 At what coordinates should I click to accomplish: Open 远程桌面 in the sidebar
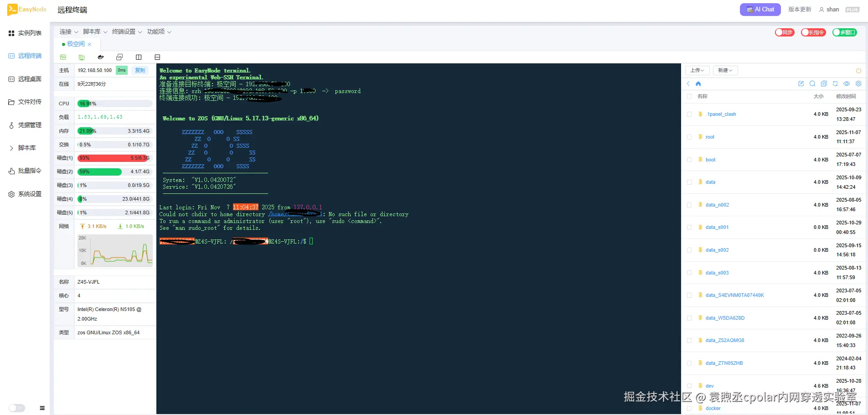click(x=25, y=79)
